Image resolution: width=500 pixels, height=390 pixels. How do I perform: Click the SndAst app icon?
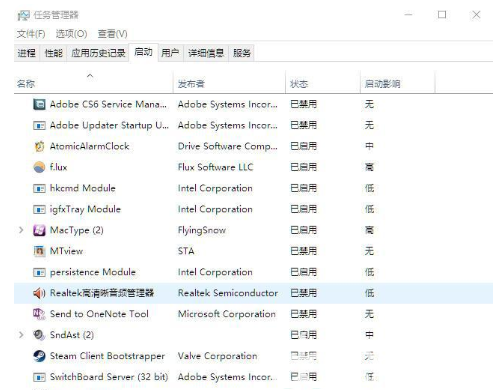pos(39,335)
